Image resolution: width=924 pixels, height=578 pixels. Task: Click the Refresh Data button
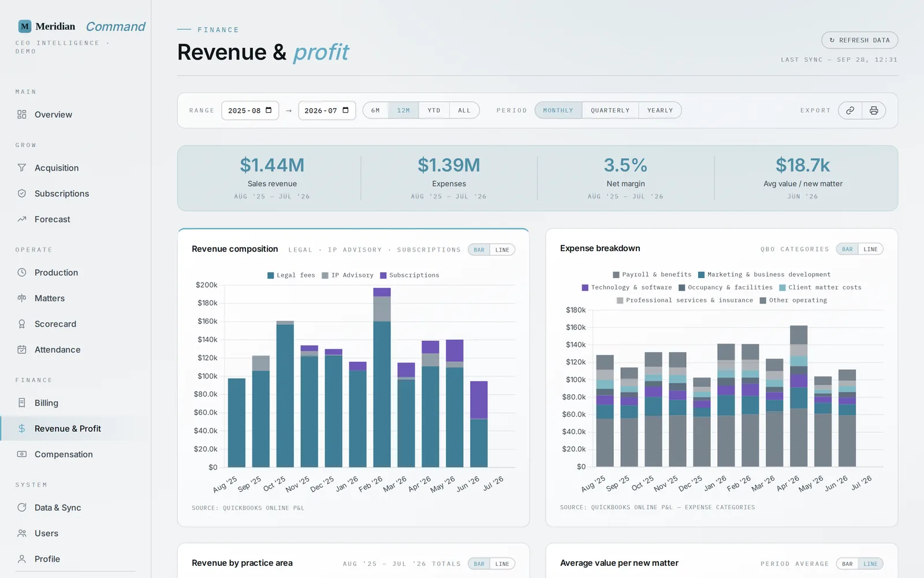859,40
